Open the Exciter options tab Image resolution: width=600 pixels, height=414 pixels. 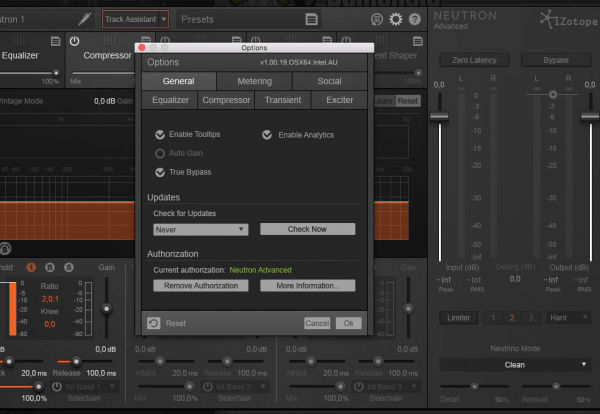coord(339,100)
